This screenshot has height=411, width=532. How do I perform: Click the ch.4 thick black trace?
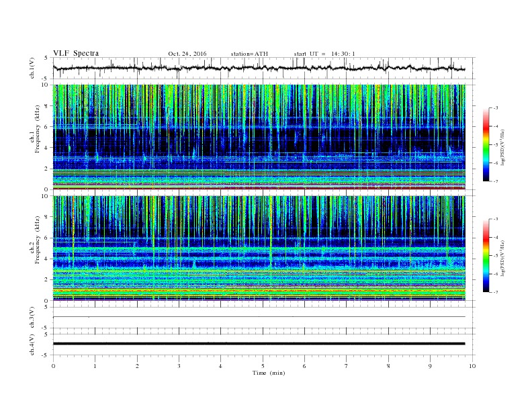pyautogui.click(x=259, y=344)
